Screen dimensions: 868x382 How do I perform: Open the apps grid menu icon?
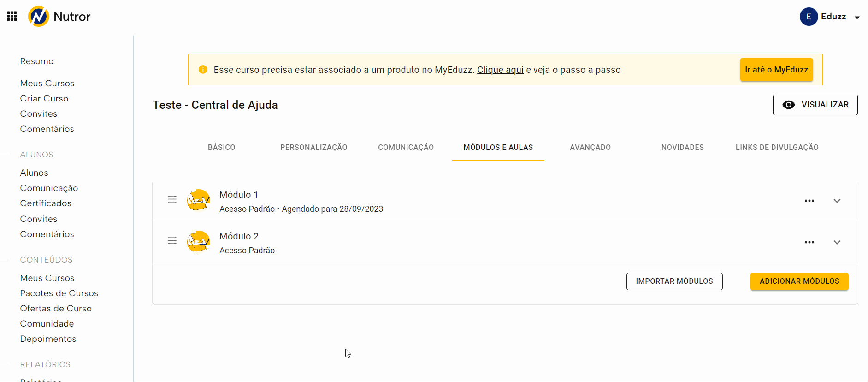[x=12, y=16]
